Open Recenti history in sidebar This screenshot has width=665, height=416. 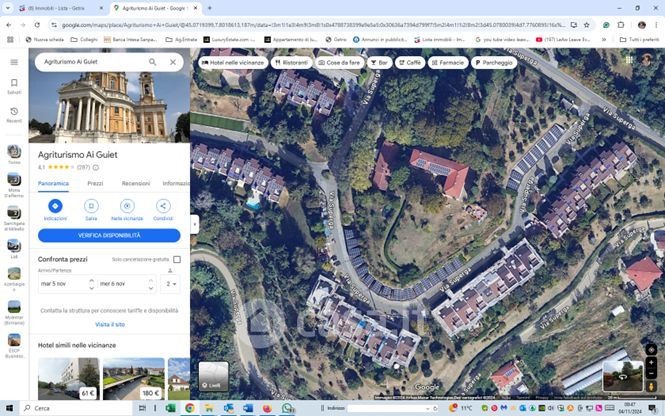click(14, 115)
